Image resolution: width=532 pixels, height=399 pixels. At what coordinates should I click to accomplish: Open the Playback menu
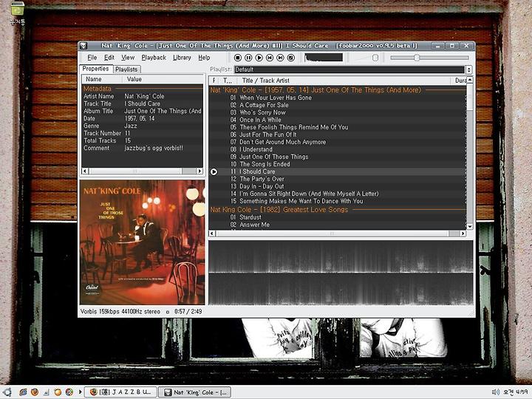pos(154,58)
